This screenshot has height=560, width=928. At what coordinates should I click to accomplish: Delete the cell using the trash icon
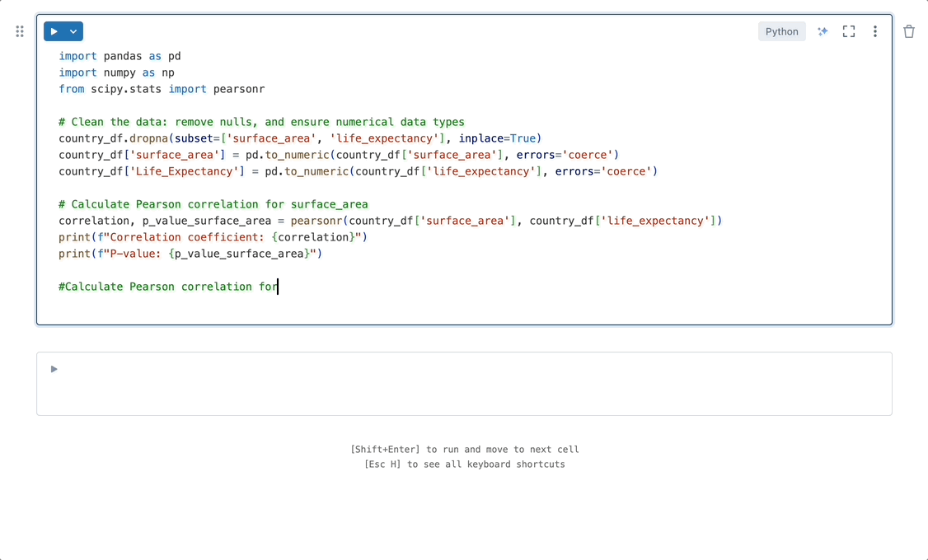[909, 30]
